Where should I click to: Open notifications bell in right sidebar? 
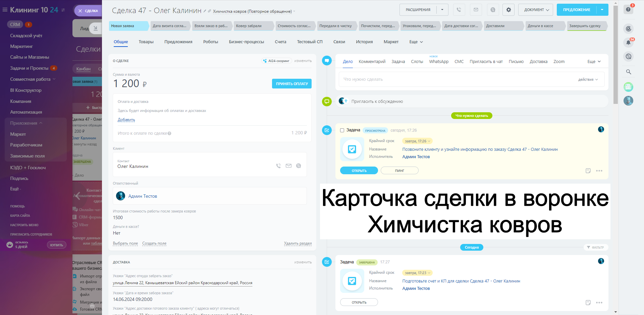pyautogui.click(x=628, y=43)
